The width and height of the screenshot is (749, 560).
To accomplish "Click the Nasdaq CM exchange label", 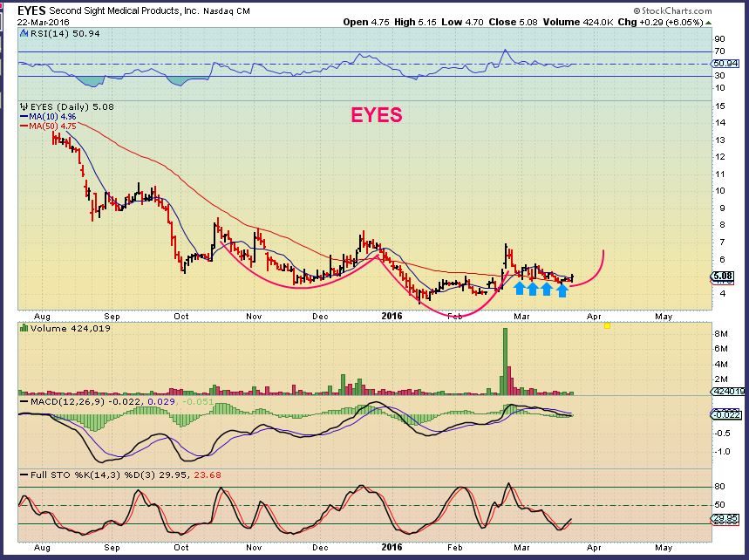I will click(227, 11).
